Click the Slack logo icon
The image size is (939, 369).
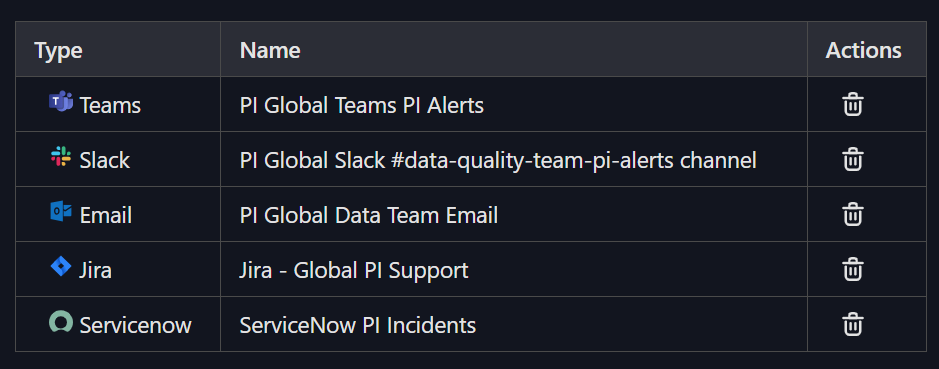coord(60,157)
